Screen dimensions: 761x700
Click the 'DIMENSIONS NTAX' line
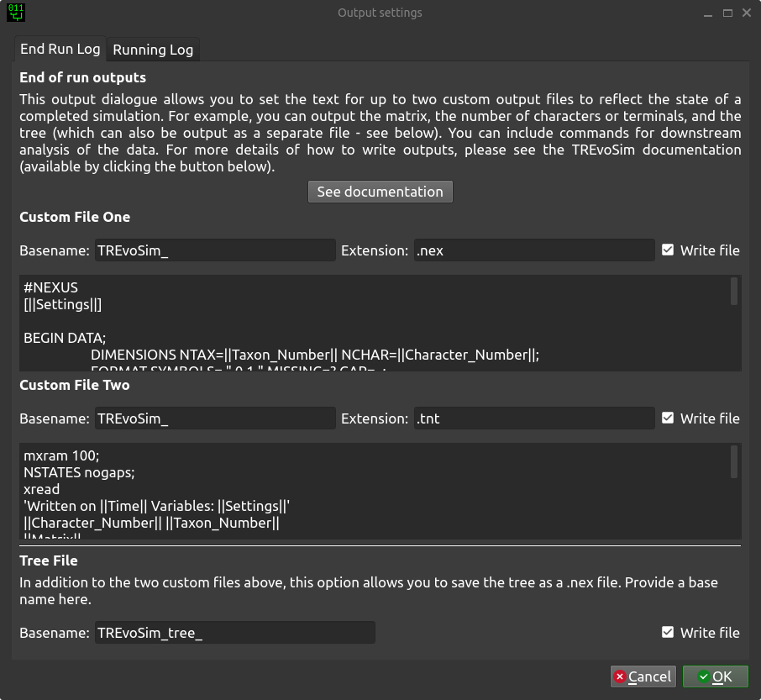click(x=315, y=355)
